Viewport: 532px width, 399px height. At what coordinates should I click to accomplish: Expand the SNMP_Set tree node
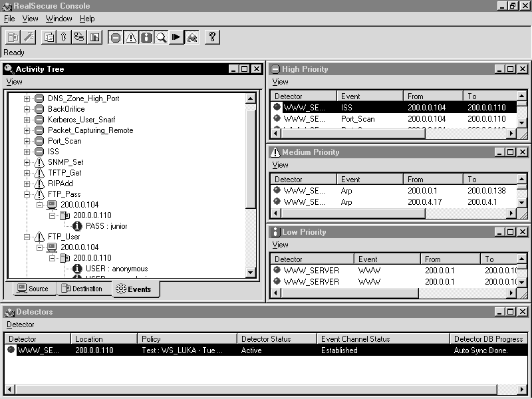click(27, 162)
